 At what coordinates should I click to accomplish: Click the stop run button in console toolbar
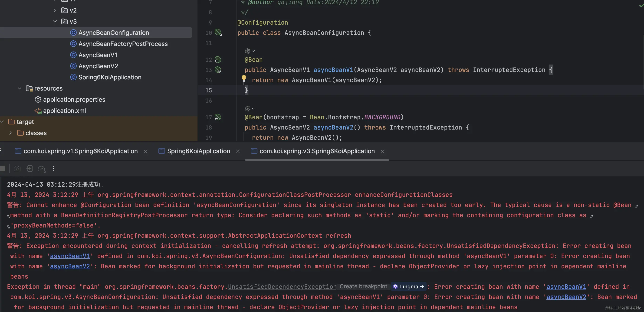pos(2,169)
